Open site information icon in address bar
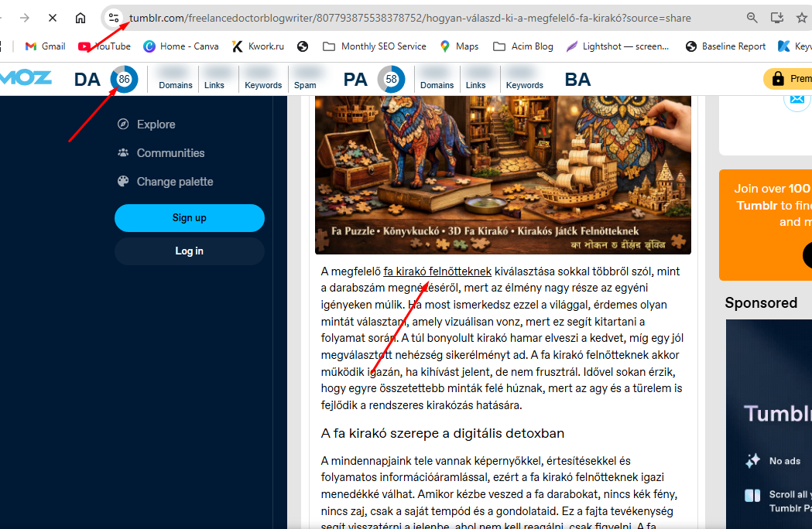The image size is (812, 529). point(114,18)
